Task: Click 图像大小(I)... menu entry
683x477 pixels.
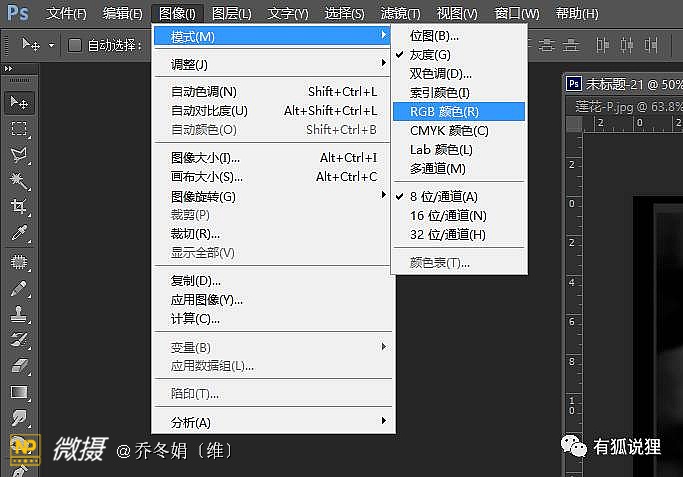Action: [205, 158]
